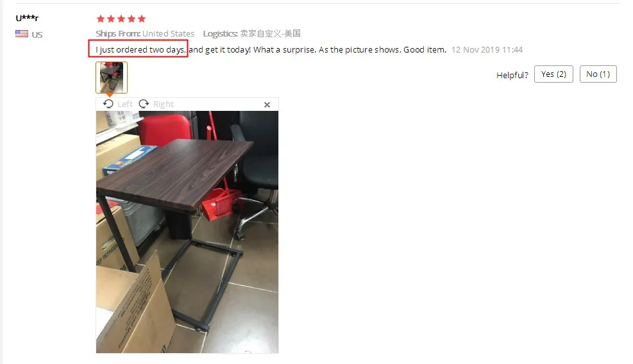
Task: Click the first star of the rating
Action: coord(101,19)
